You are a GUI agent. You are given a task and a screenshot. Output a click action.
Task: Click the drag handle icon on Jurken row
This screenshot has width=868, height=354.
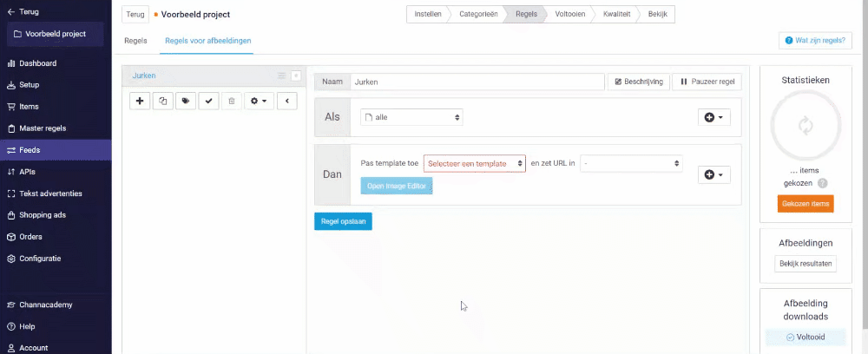tap(281, 75)
